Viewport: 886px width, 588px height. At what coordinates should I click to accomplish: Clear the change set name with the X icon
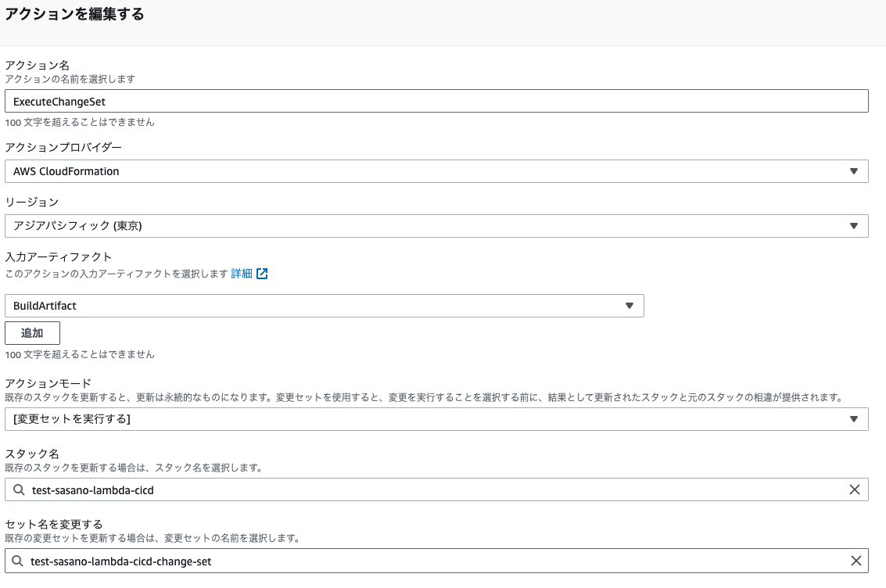pos(857,561)
